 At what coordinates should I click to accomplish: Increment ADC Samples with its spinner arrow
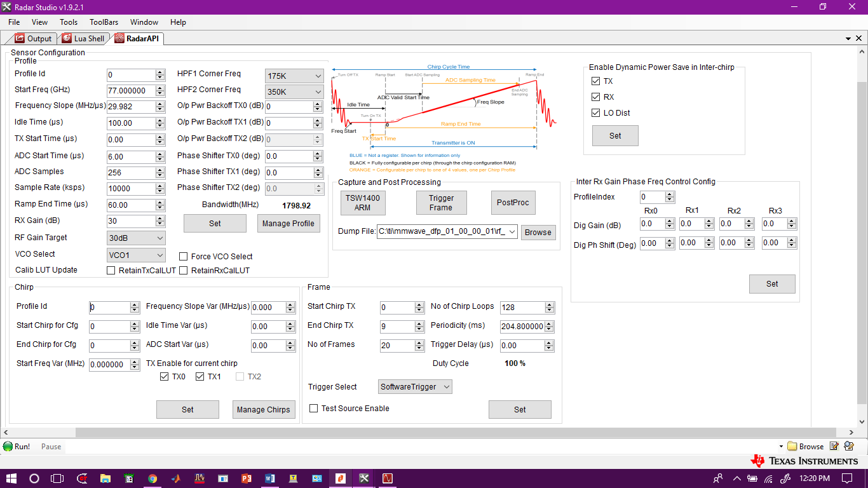[161, 169]
